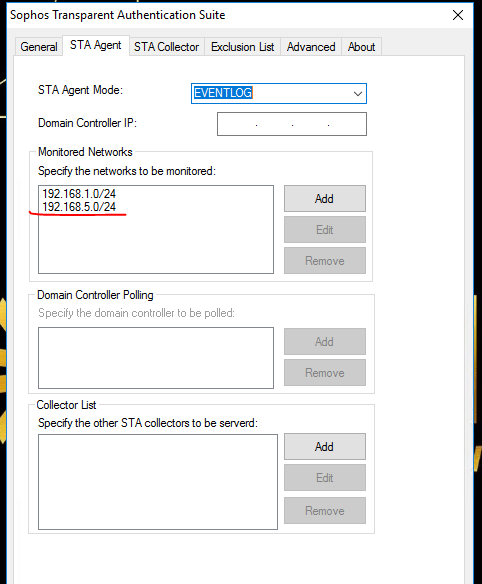Show the About tab
This screenshot has height=584, width=482.
click(x=361, y=47)
